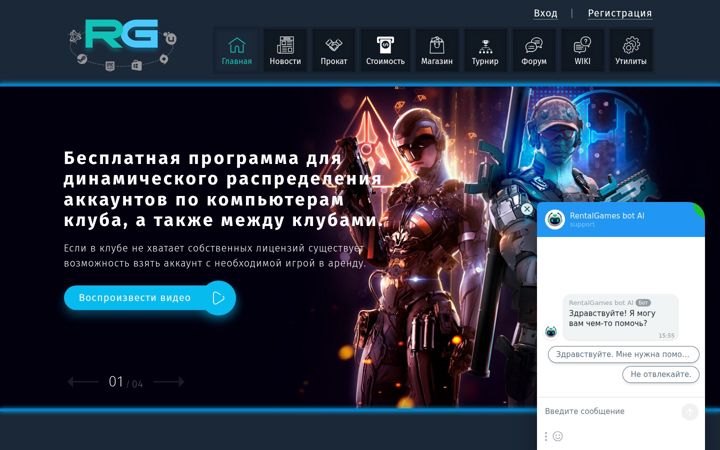Close the RentalGames chat widget
Image resolution: width=720 pixels, height=450 pixels.
click(x=527, y=209)
